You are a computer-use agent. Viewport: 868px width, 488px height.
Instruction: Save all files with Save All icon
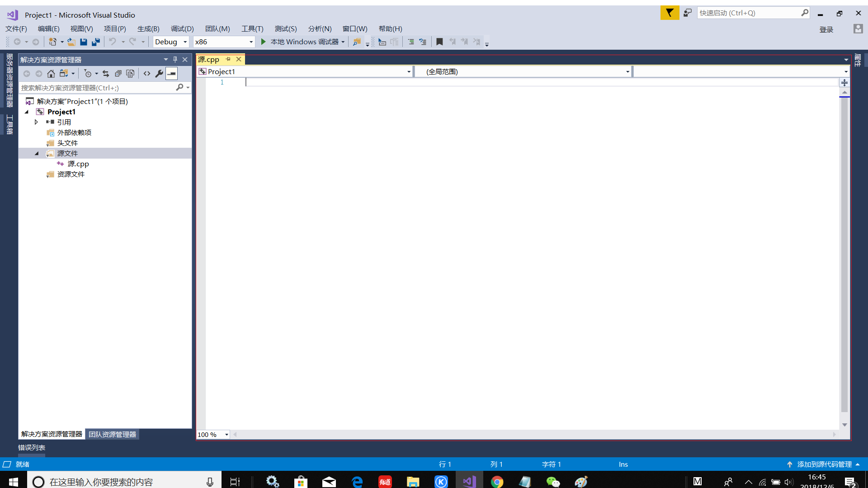[95, 42]
